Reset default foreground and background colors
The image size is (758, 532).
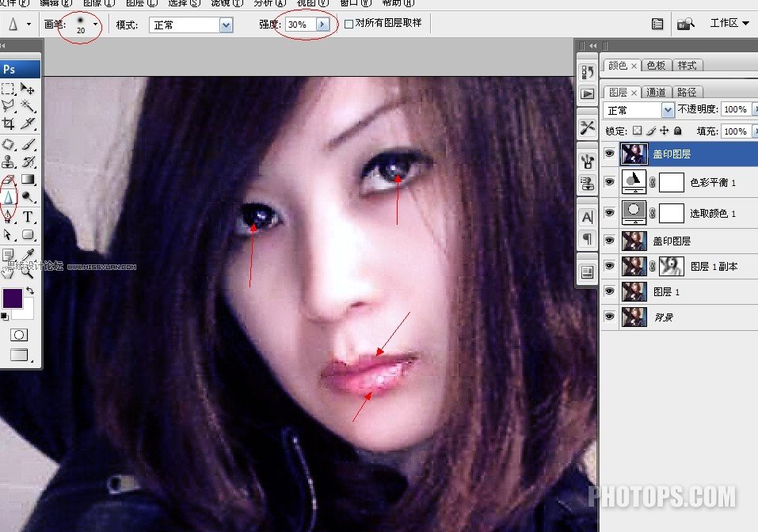pos(4,317)
